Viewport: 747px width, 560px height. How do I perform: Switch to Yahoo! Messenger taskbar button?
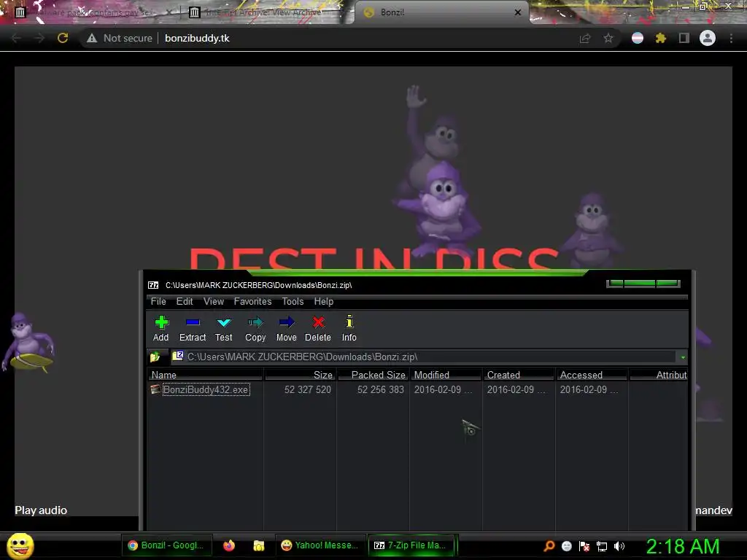320,545
